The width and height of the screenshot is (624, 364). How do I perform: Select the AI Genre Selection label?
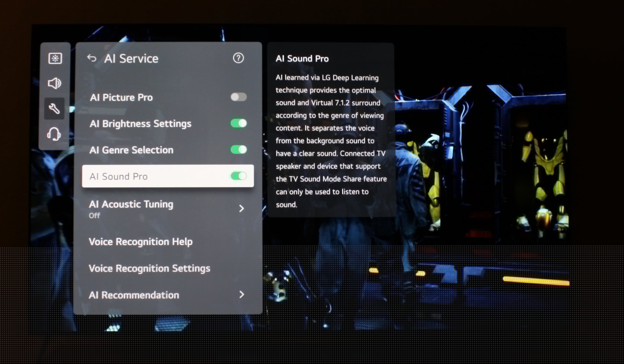click(x=131, y=150)
